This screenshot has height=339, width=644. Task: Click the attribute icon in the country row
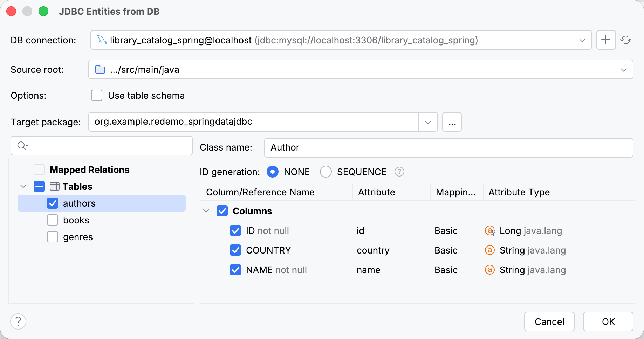pyautogui.click(x=489, y=250)
